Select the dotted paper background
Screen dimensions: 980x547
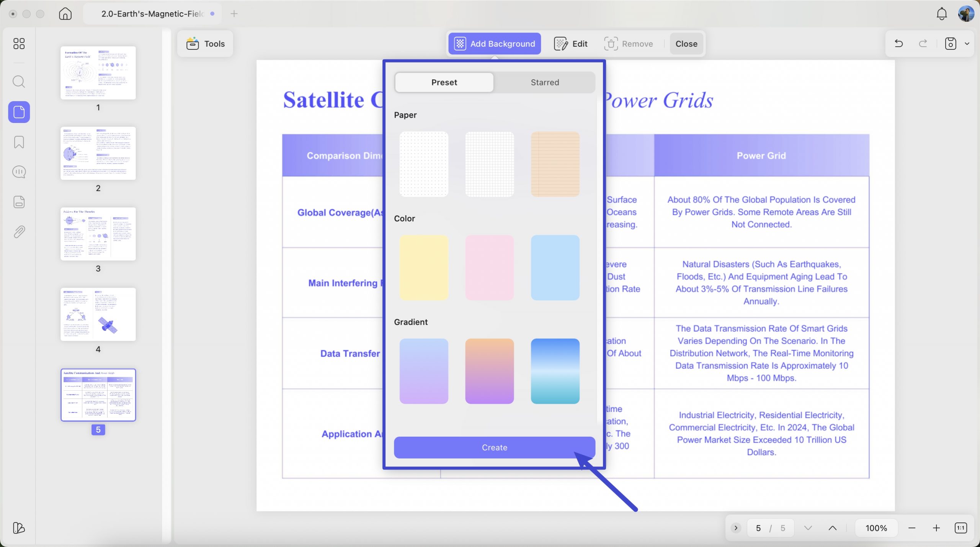click(x=424, y=164)
